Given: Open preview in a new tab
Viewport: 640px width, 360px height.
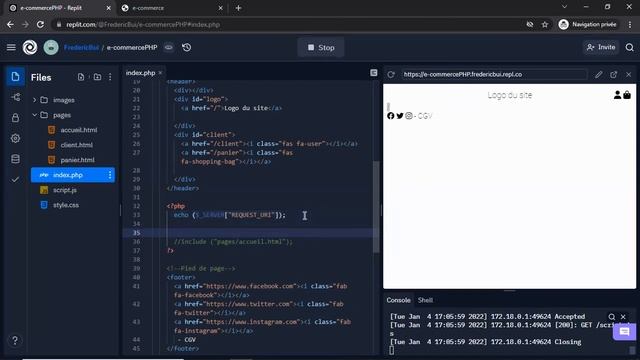Looking at the screenshot, I should [613, 75].
